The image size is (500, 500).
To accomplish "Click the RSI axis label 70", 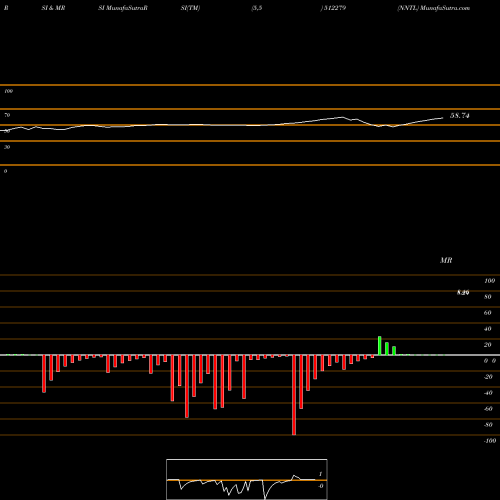I will 7,115.
